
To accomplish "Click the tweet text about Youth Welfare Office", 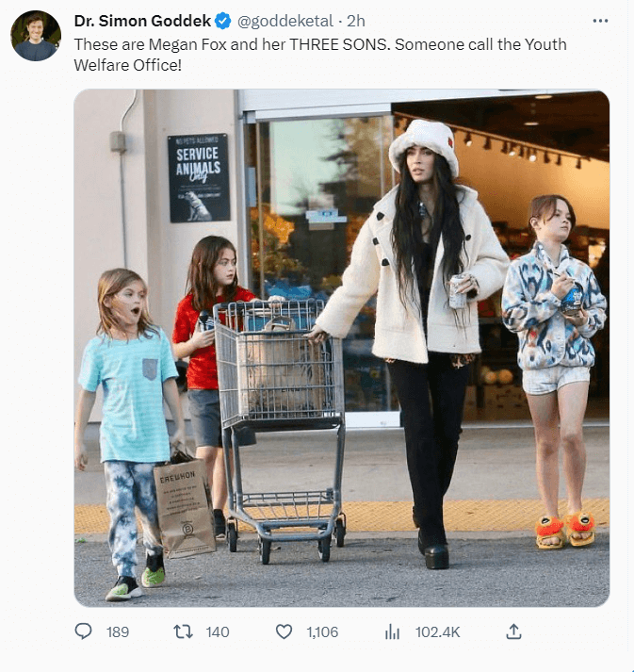I will 320,55.
